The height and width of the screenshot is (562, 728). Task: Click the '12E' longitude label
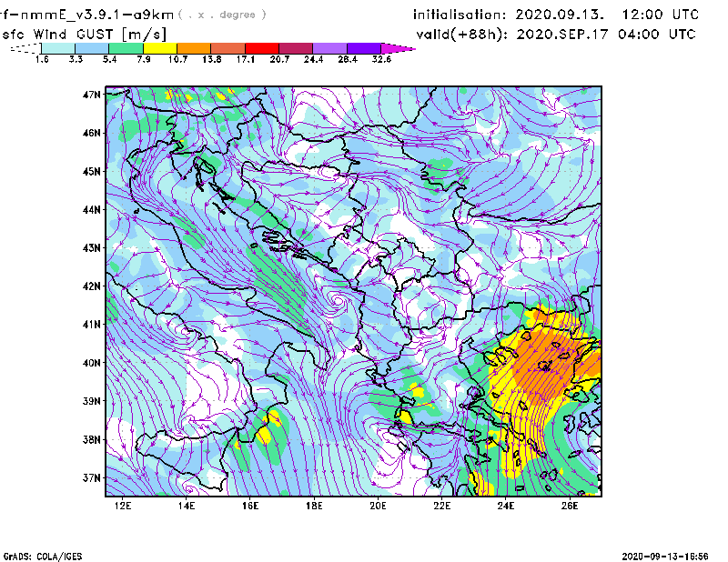coord(123,506)
